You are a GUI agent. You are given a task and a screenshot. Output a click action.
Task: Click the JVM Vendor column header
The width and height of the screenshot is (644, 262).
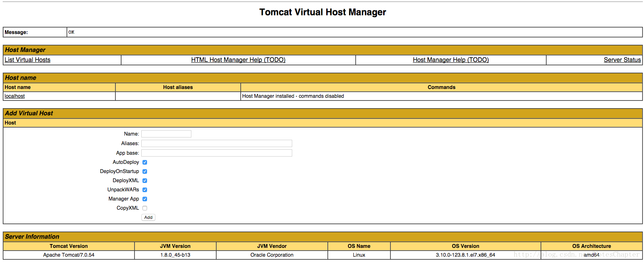pyautogui.click(x=272, y=246)
